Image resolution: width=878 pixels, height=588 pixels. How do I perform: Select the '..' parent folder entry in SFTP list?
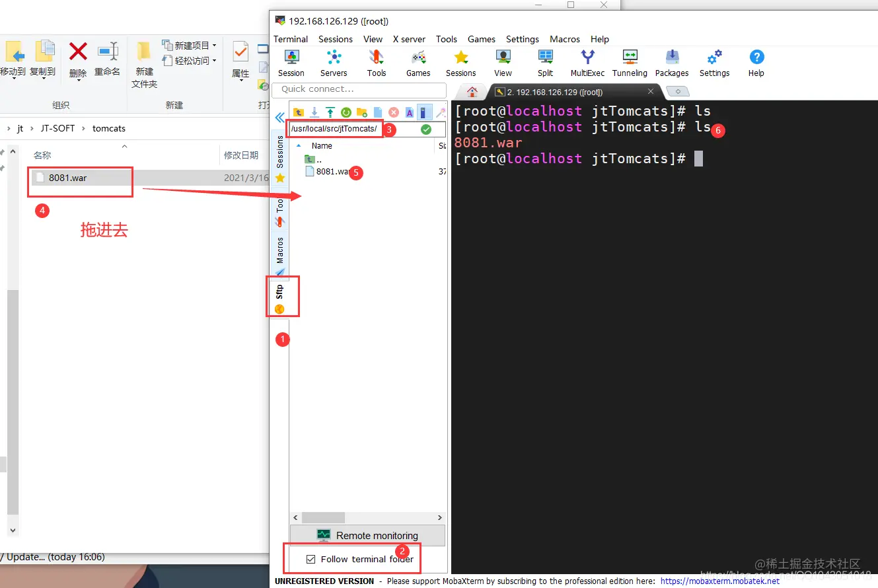(x=313, y=159)
